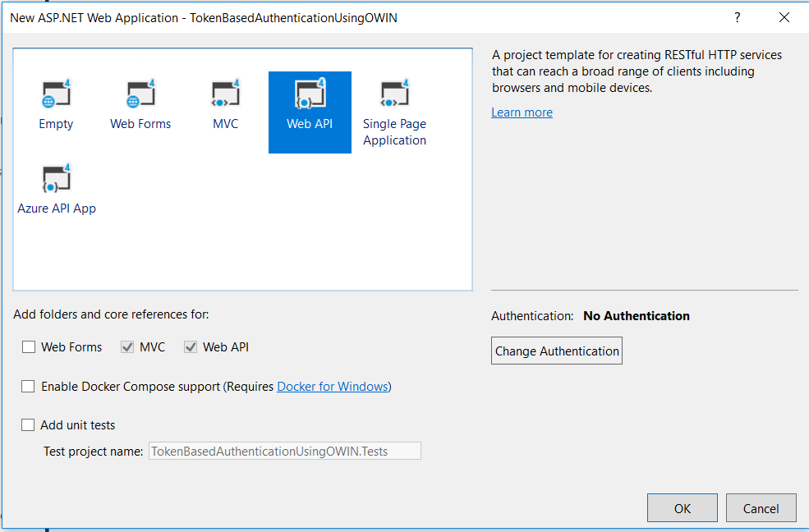Check the Add unit tests option
This screenshot has height=532, width=809.
click(28, 424)
